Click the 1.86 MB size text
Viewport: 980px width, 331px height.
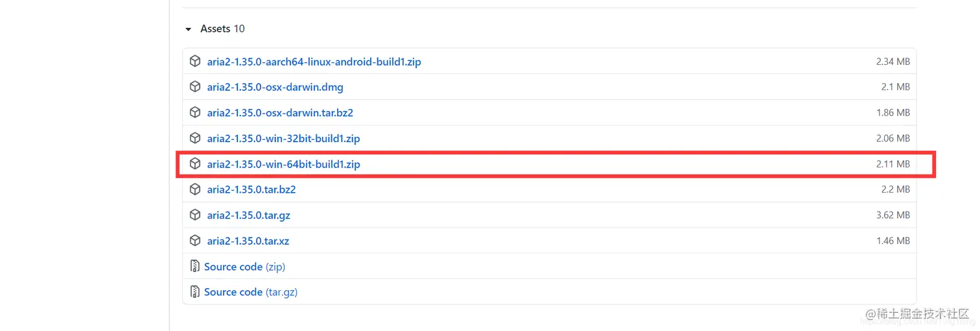pos(893,112)
